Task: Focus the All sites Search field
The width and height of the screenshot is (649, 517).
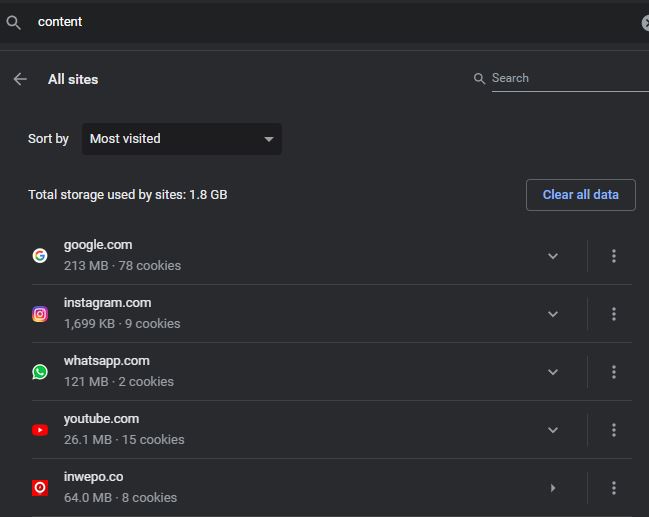Action: (x=570, y=78)
